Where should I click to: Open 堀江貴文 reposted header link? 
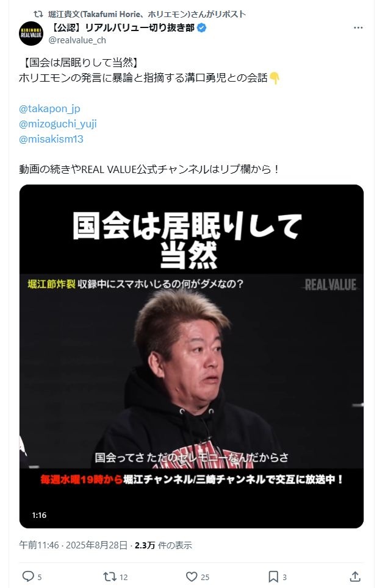pos(147,14)
